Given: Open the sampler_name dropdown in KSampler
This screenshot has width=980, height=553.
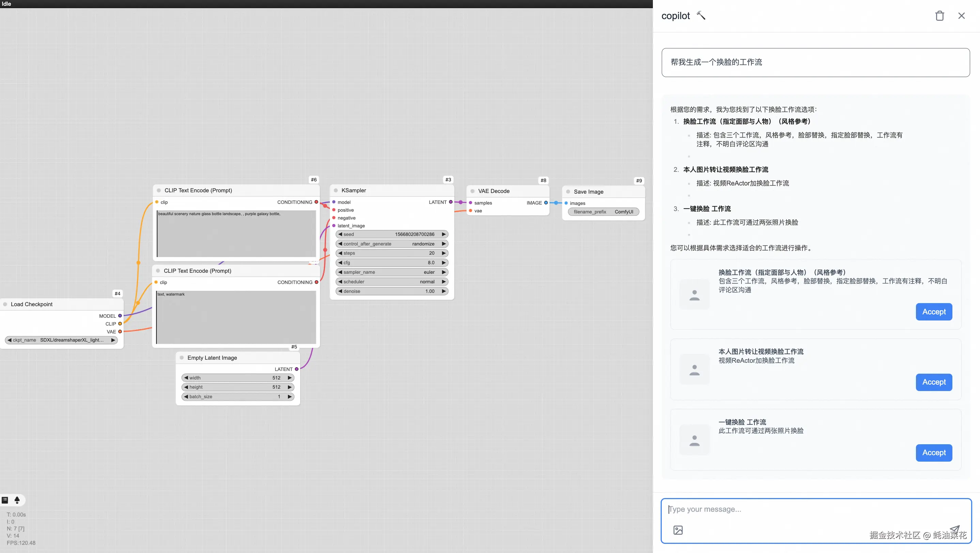Looking at the screenshot, I should point(392,272).
